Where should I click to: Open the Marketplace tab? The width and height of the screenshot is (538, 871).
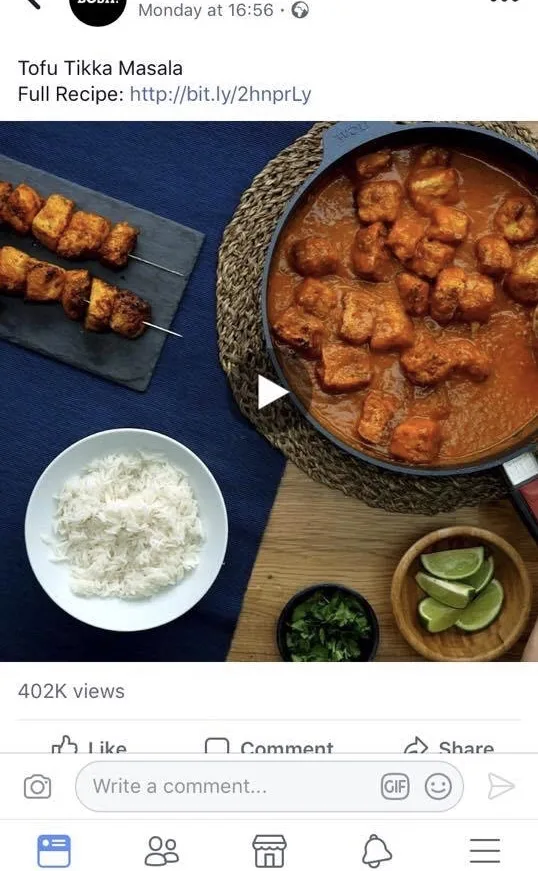tap(269, 850)
